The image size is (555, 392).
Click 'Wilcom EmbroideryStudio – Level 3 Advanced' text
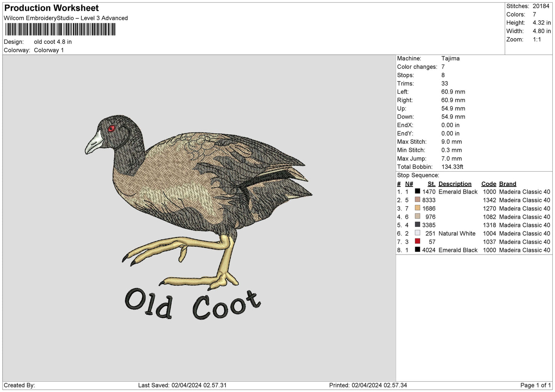click(66, 18)
